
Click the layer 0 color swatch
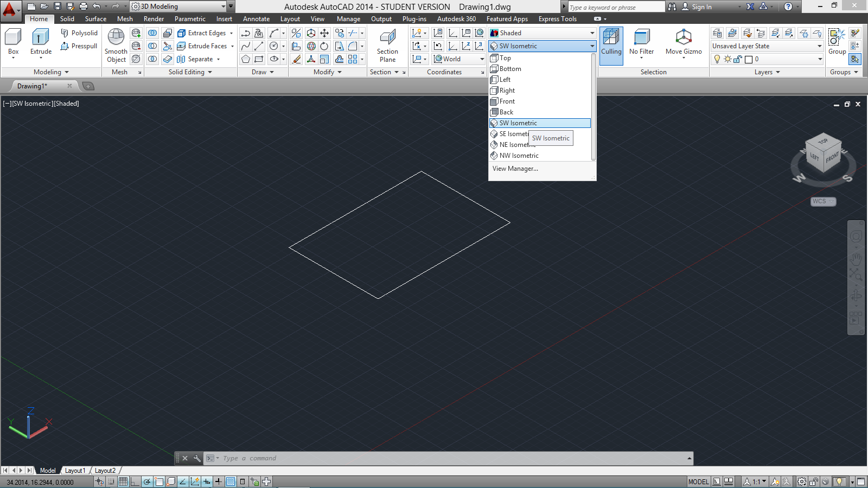(x=749, y=59)
